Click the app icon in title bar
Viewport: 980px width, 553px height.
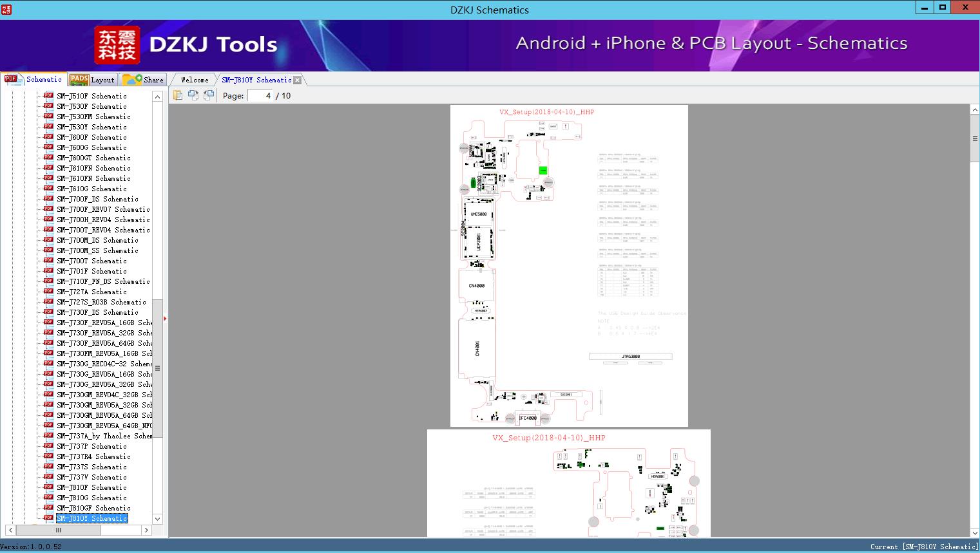click(x=6, y=9)
